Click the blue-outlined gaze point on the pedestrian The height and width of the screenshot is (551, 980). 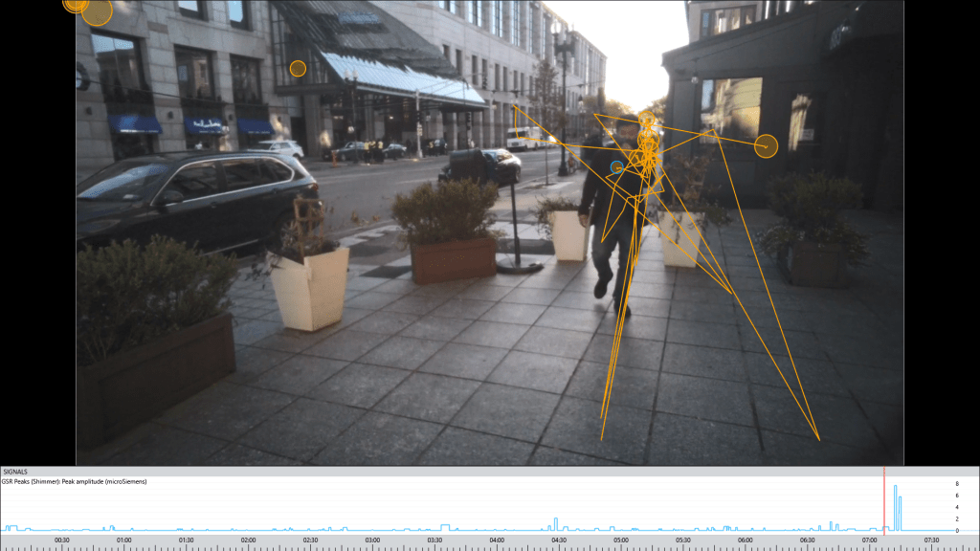[x=617, y=167]
